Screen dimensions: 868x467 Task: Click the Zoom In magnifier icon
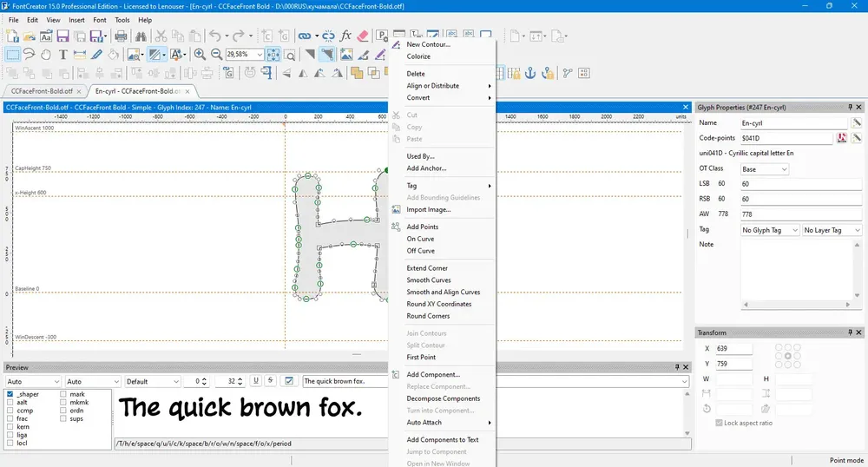click(x=200, y=54)
